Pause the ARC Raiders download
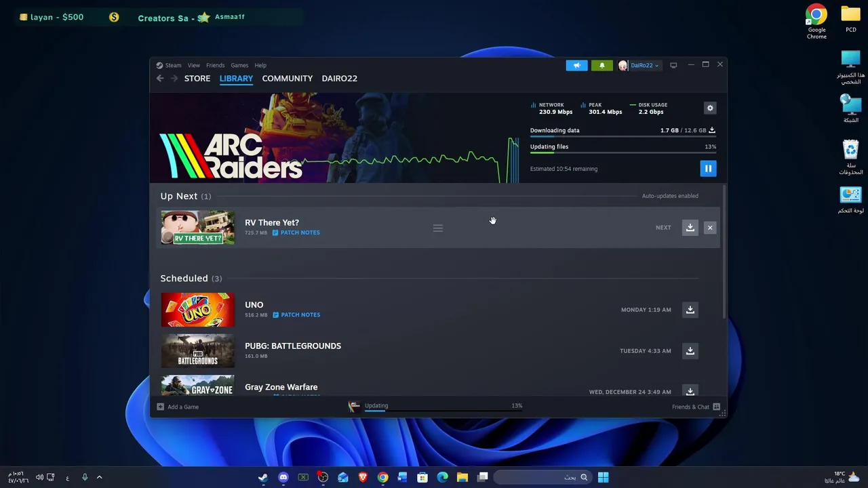The height and width of the screenshot is (488, 868). (708, 169)
